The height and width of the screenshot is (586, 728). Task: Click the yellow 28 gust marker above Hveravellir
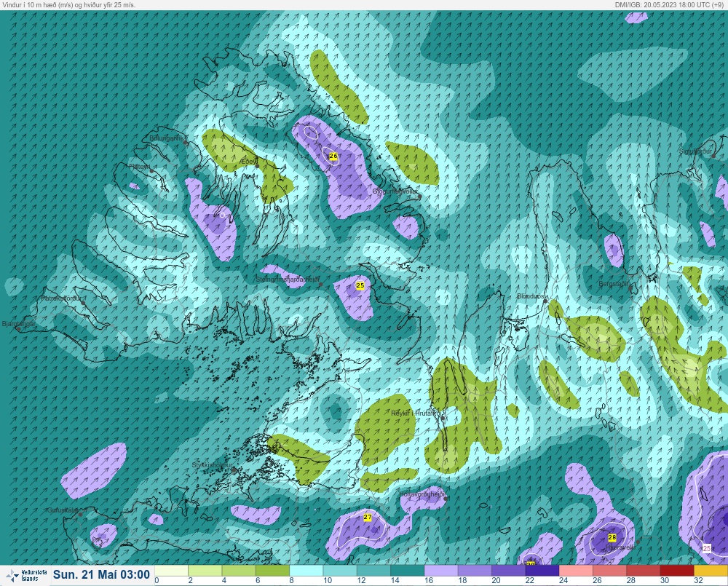coord(612,537)
